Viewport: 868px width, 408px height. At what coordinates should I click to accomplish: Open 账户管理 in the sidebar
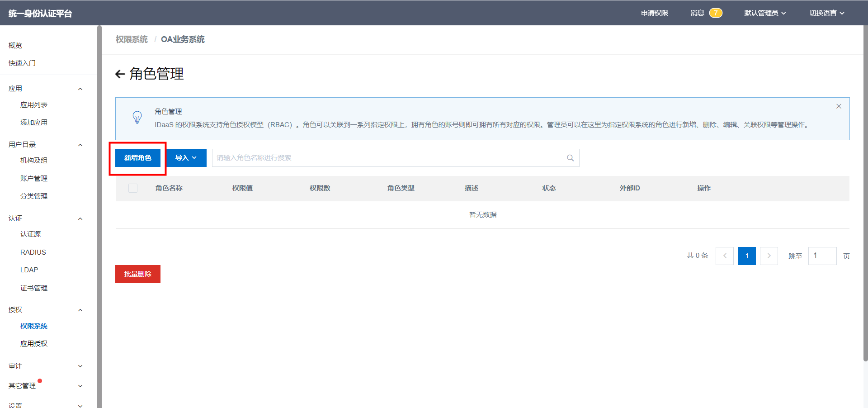click(34, 178)
